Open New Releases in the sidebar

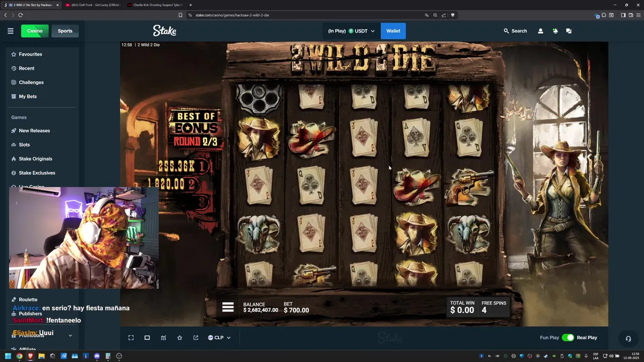pos(43,130)
